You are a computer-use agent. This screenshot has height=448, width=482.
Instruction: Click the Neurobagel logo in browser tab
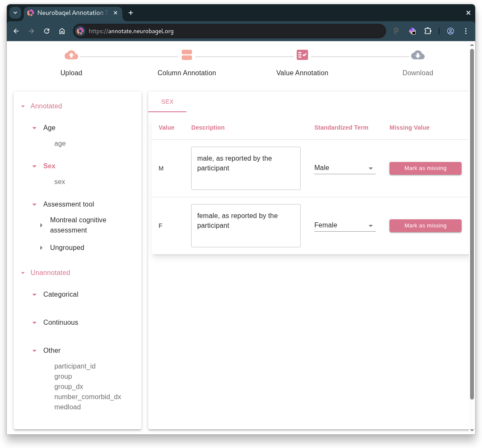(x=30, y=13)
